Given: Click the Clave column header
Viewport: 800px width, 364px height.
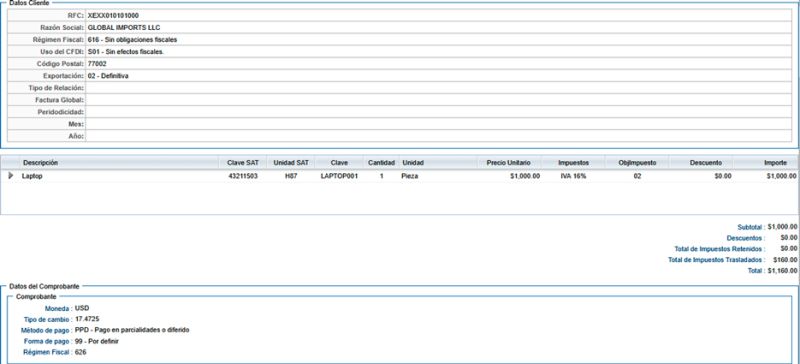Looking at the screenshot, I should pos(339,163).
